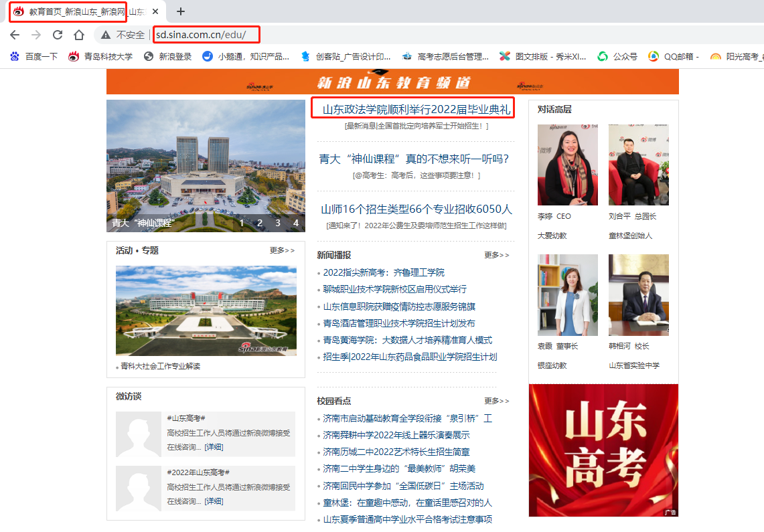Open 更多>> beside 校园看点
The height and width of the screenshot is (532, 764).
point(497,401)
